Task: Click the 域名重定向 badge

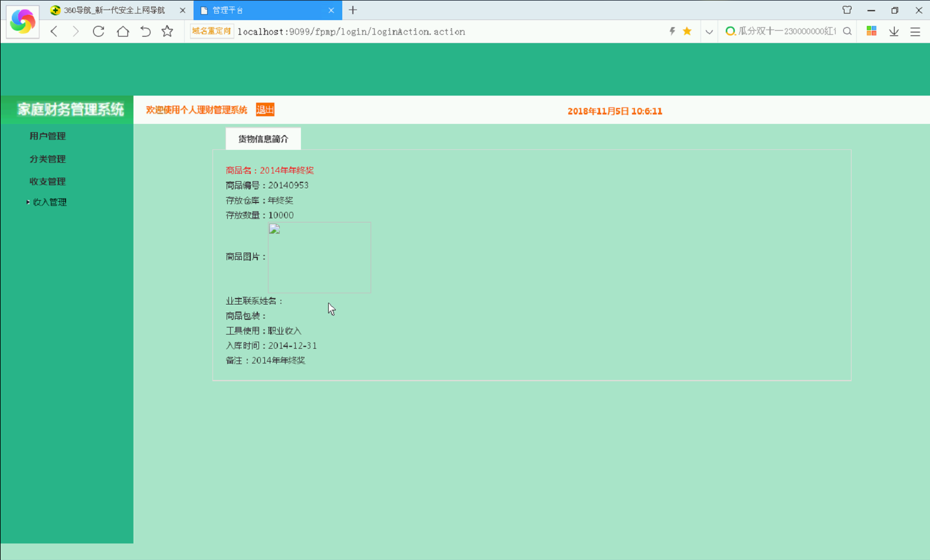Action: coord(212,31)
